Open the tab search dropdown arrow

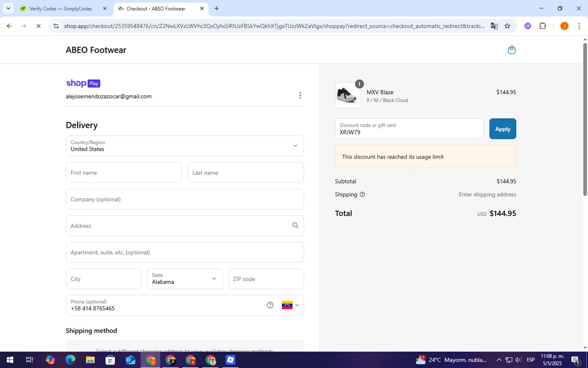point(8,8)
